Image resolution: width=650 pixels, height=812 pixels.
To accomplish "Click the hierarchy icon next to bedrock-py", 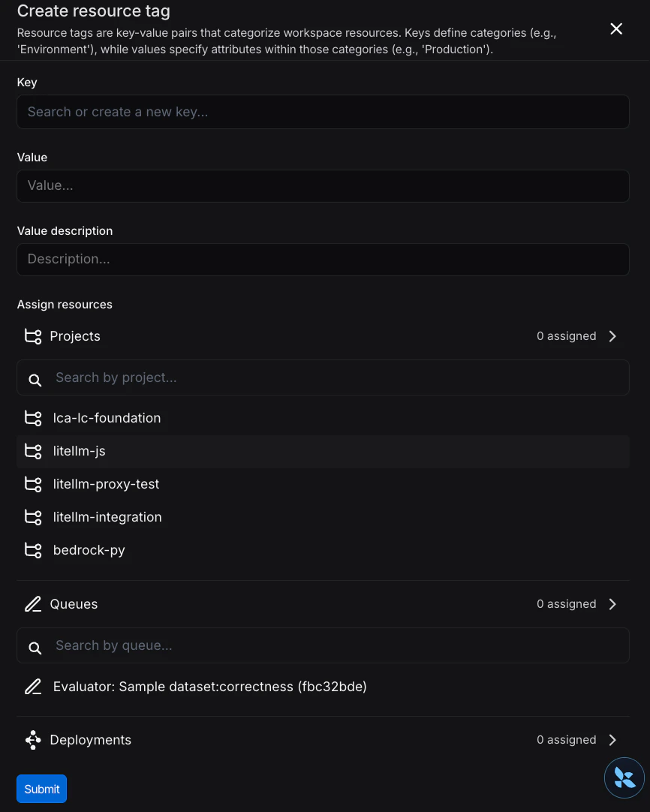I will tap(32, 550).
